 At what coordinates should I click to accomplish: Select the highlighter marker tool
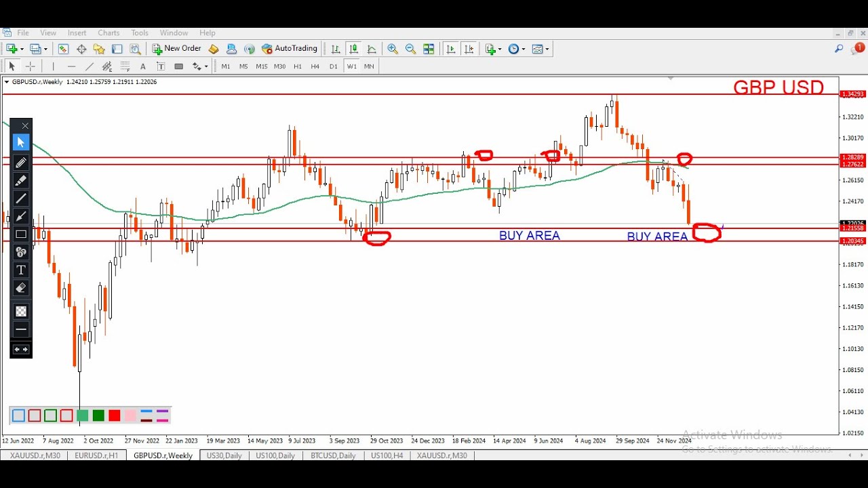(21, 181)
